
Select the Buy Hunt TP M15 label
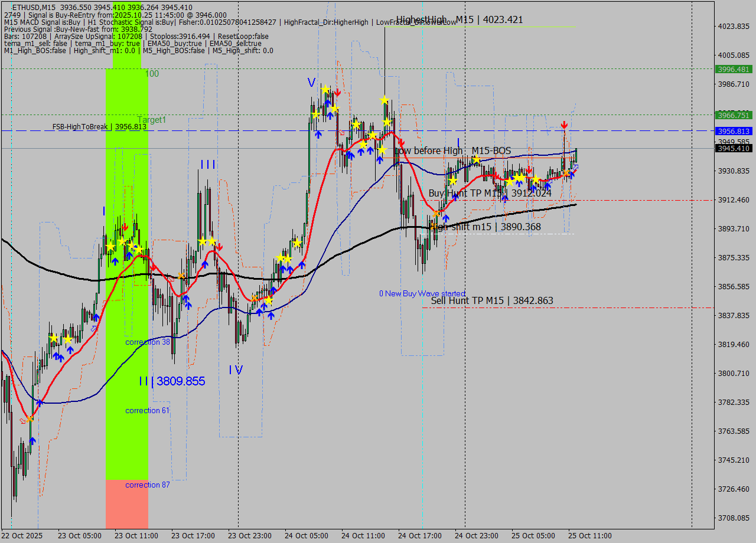[x=490, y=193]
